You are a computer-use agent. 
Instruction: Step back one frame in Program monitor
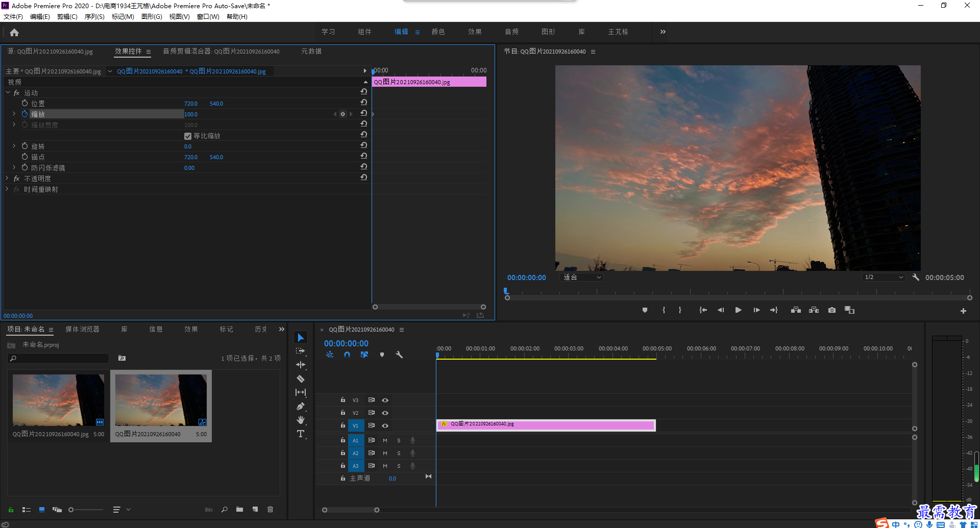721,310
